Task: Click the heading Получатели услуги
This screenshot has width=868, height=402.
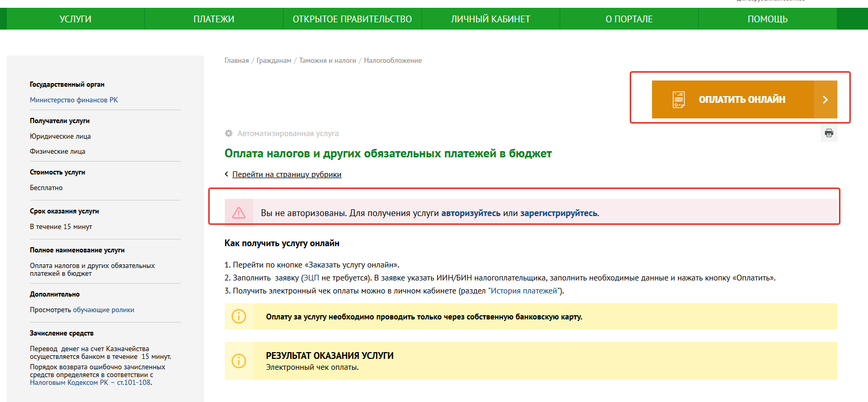Action: (x=60, y=121)
